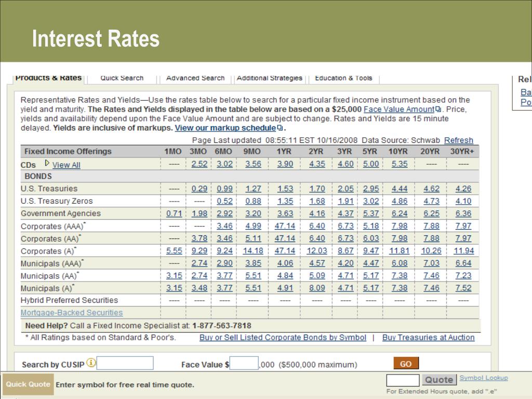
Task: Click Municipals (AAA) 6MO yield 2.90
Action: tap(224, 263)
